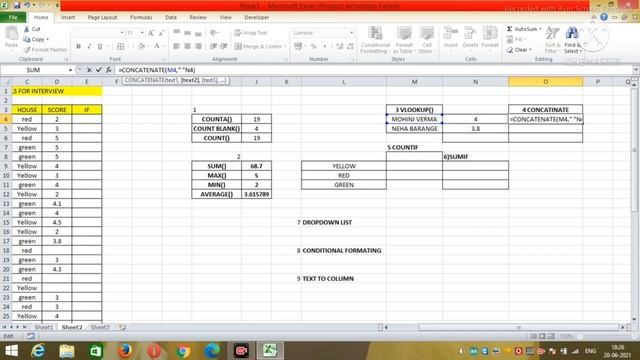Click the Save icon in quick access
The height and width of the screenshot is (360, 640).
(x=18, y=5)
